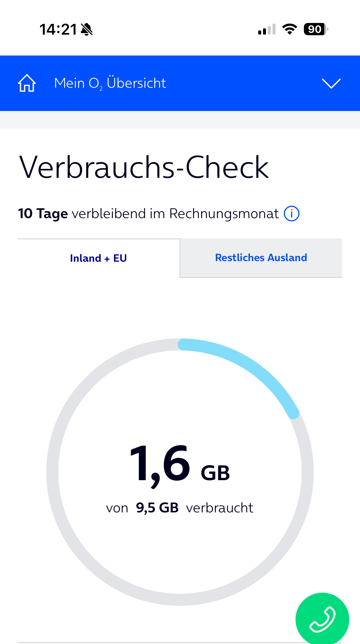Tap the 14:21 clock in status bar
This screenshot has width=360, height=644.
pyautogui.click(x=58, y=30)
